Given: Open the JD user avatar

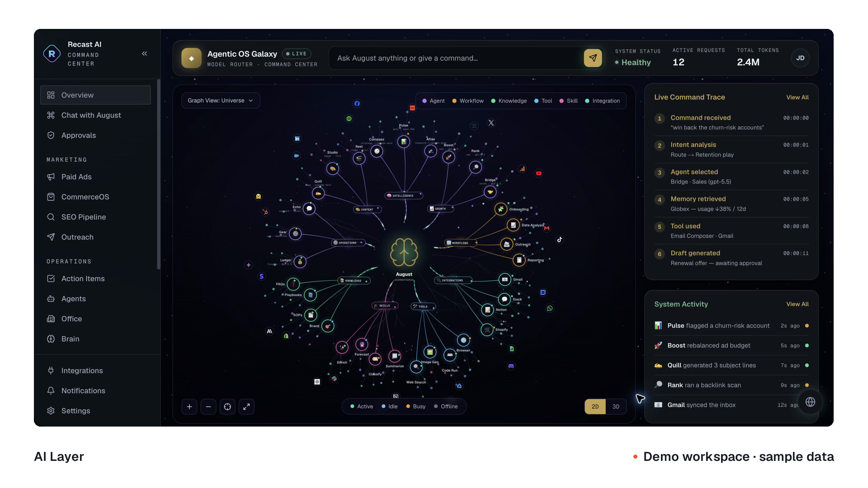Looking at the screenshot, I should tap(800, 58).
